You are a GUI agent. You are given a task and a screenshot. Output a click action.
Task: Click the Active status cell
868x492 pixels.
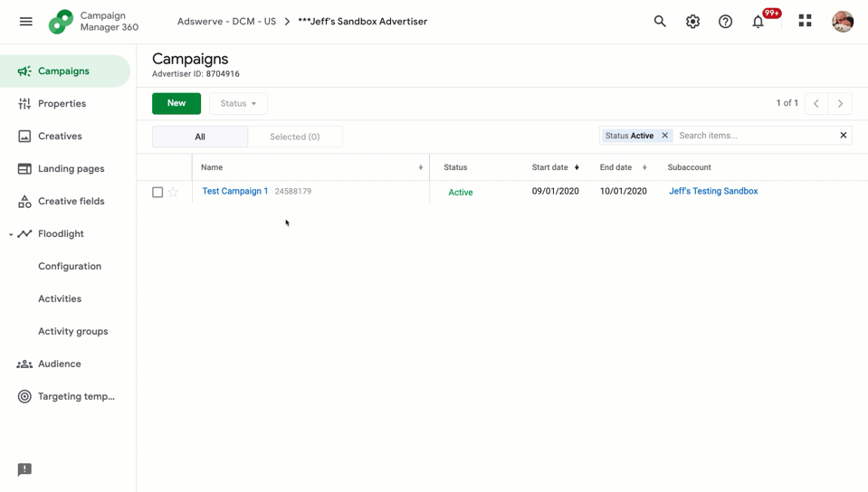(x=461, y=192)
